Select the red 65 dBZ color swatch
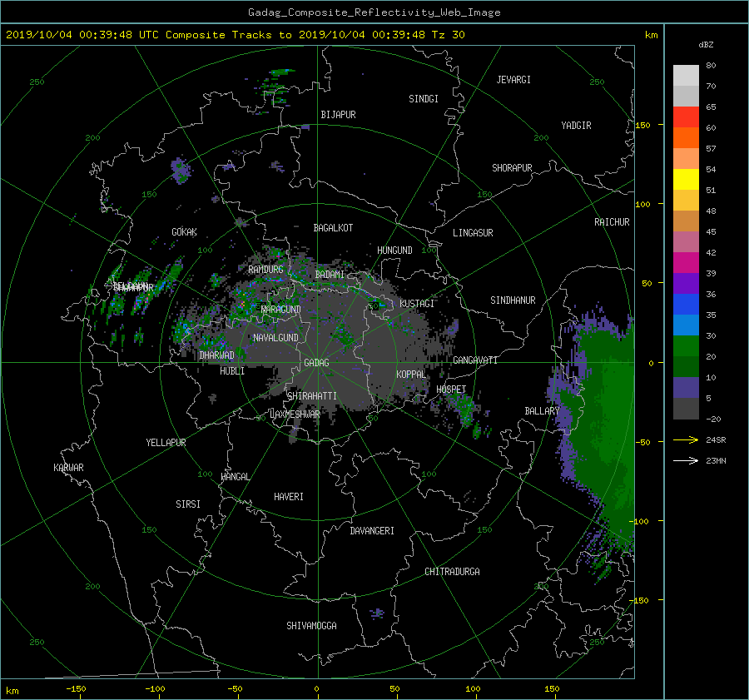This screenshot has width=749, height=700. 686,117
